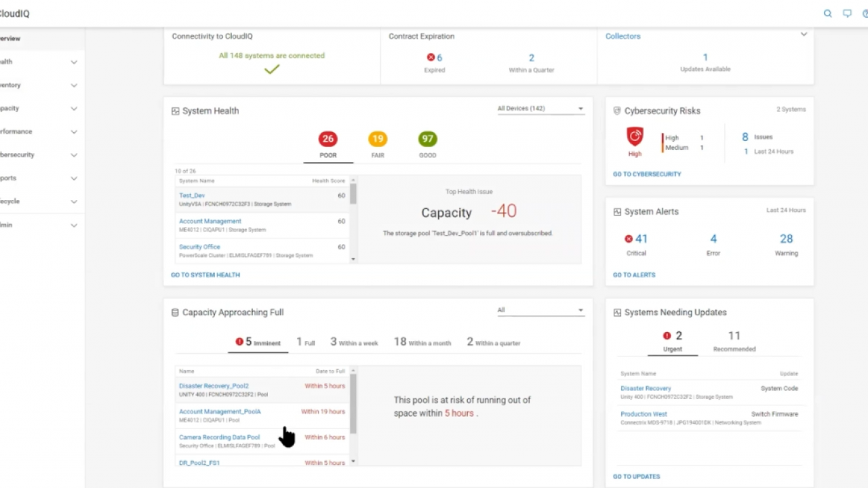Image resolution: width=868 pixels, height=488 pixels.
Task: Select the 11 Recommended updates tab
Action: click(x=734, y=341)
